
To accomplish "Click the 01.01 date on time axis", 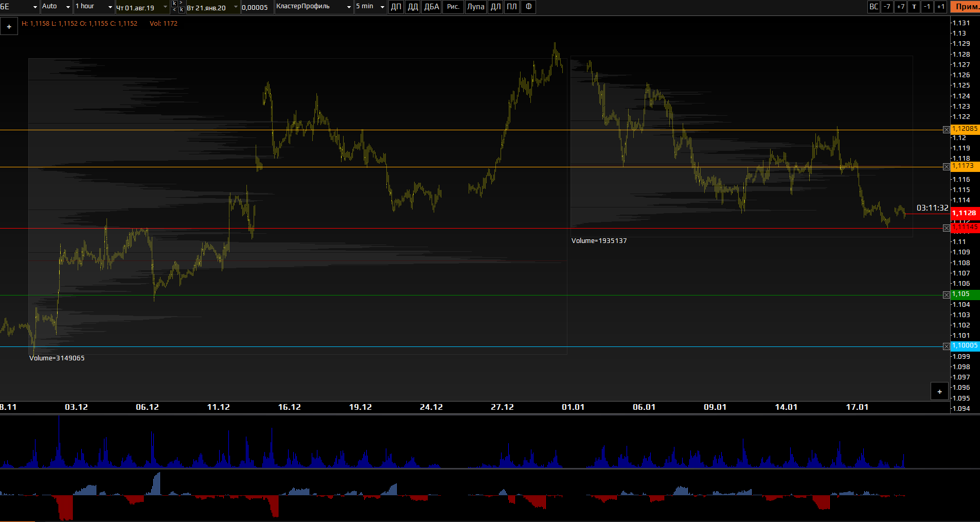I will tap(573, 407).
